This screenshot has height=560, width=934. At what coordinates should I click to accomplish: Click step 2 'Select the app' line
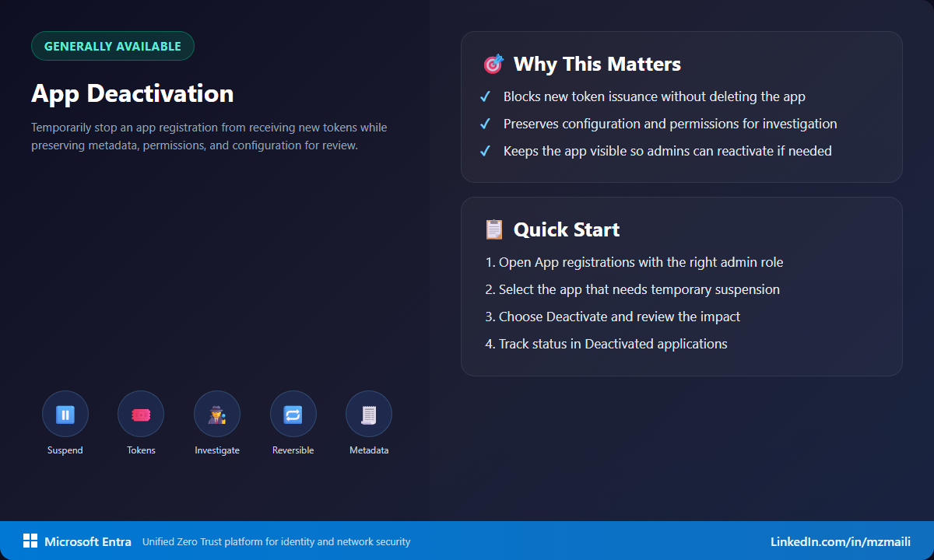pos(633,289)
